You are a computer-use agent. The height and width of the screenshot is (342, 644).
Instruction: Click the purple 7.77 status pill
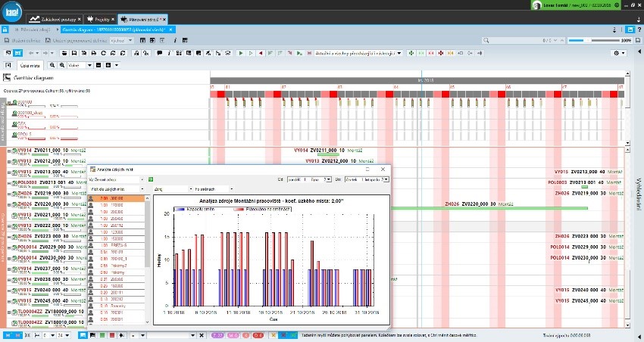pos(217,335)
